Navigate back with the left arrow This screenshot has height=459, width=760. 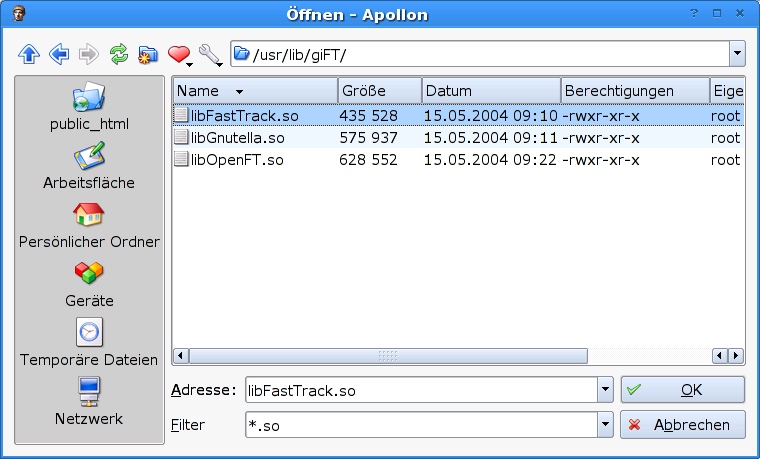click(59, 54)
